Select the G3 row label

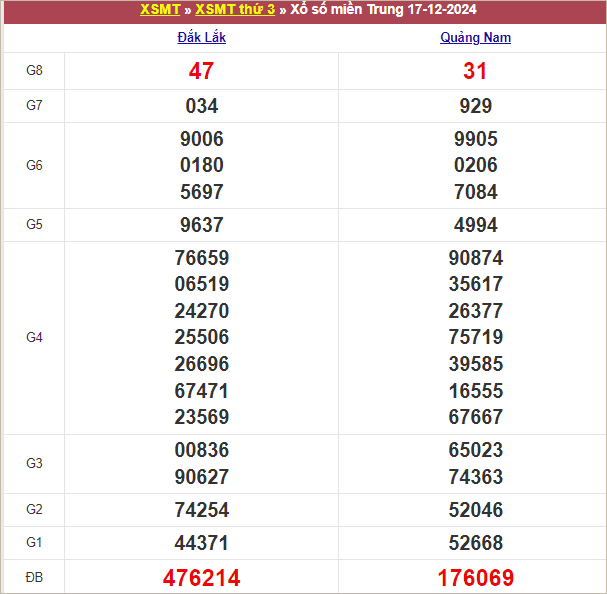[34, 463]
